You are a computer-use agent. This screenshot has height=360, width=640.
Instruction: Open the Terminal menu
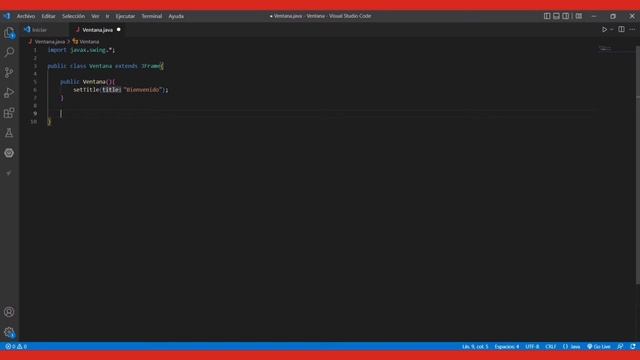[x=151, y=16]
